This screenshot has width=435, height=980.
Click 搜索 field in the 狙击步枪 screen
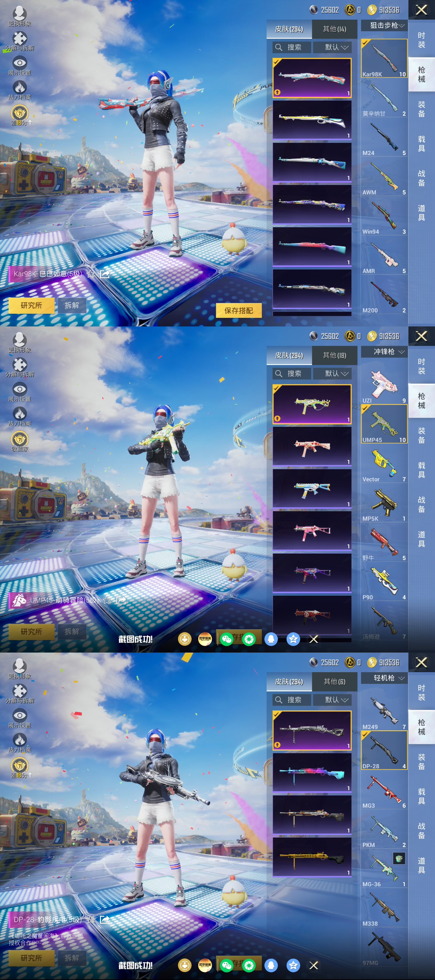pyautogui.click(x=292, y=47)
